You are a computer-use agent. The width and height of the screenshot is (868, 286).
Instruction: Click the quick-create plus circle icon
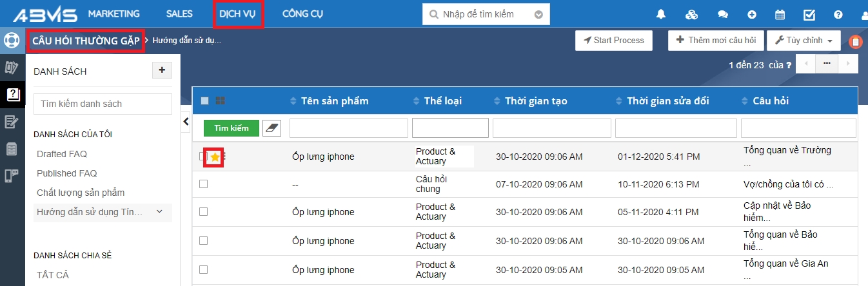(x=751, y=14)
